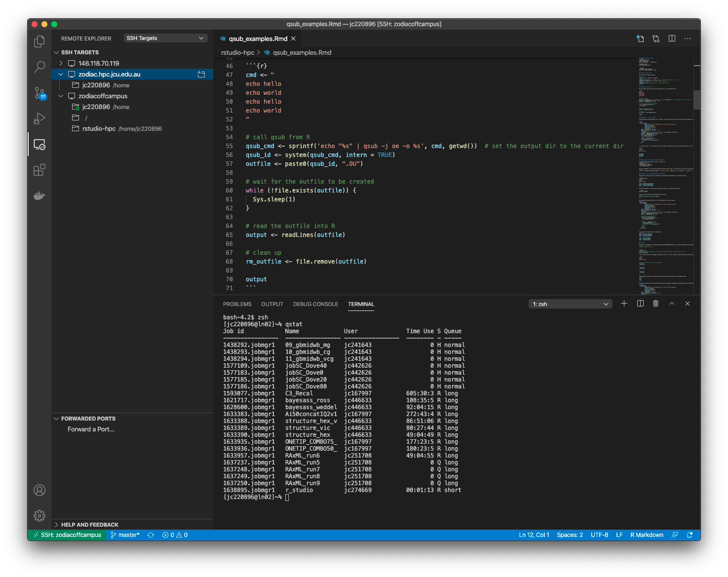Select the 146.118.70.119 SSH target

[132, 64]
